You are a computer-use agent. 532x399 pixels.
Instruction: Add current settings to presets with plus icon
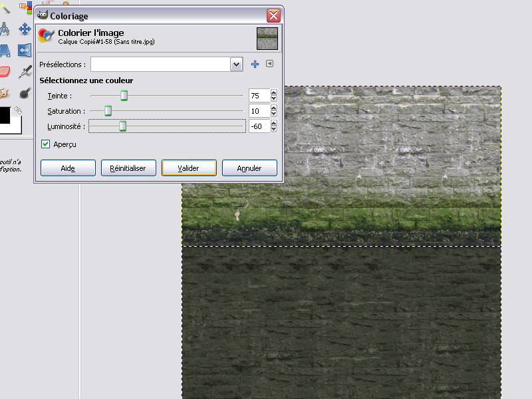click(x=255, y=64)
